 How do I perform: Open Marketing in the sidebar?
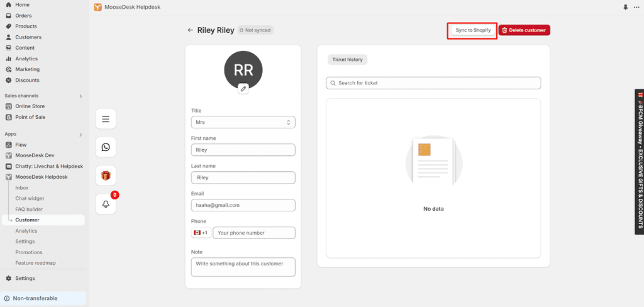pyautogui.click(x=28, y=69)
